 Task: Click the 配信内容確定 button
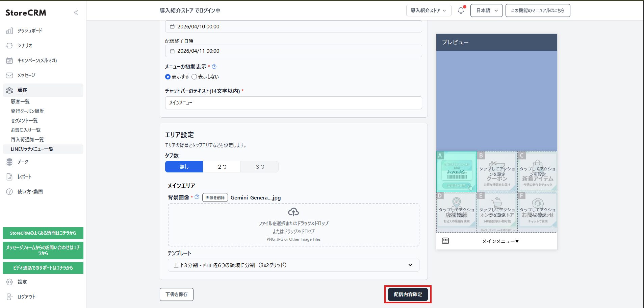tap(408, 294)
